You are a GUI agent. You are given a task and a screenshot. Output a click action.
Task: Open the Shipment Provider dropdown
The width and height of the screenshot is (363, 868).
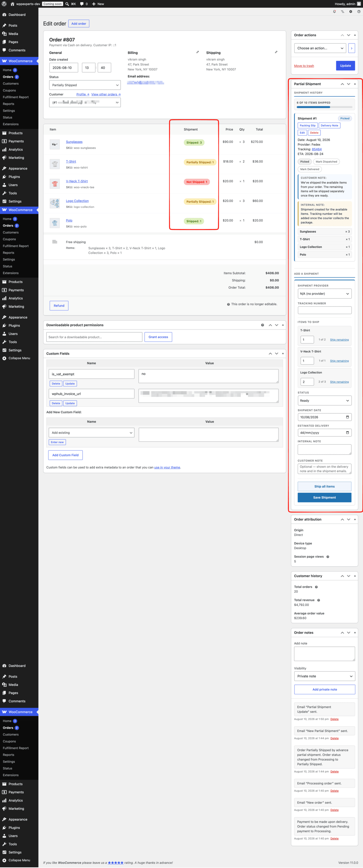pyautogui.click(x=325, y=294)
